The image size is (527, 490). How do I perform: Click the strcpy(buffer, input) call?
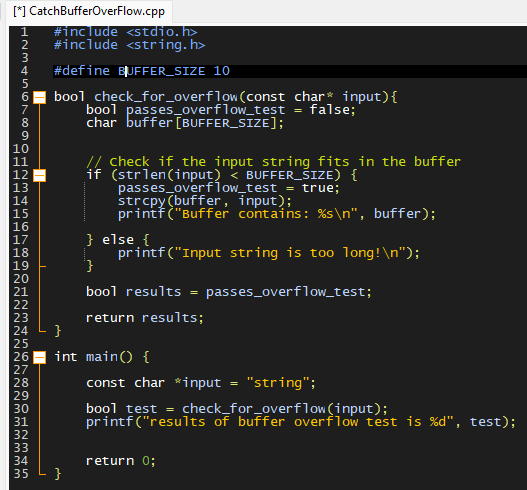pos(204,201)
